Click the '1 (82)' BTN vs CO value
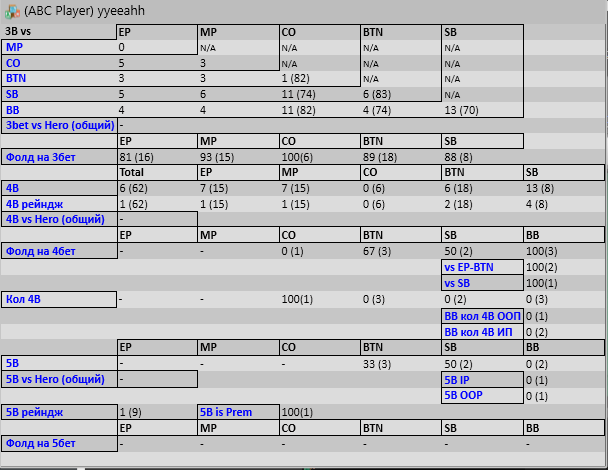This screenshot has height=470, width=608. (295, 78)
